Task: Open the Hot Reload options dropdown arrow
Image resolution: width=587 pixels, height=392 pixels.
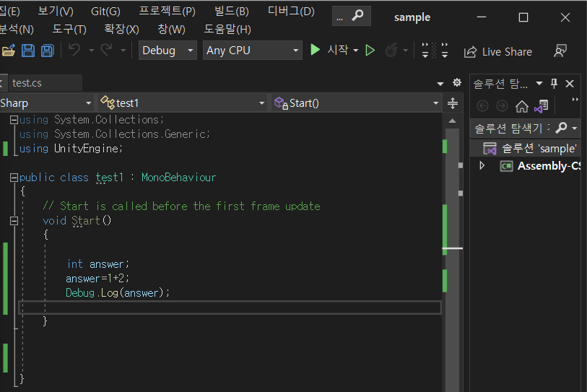Action: [x=406, y=50]
